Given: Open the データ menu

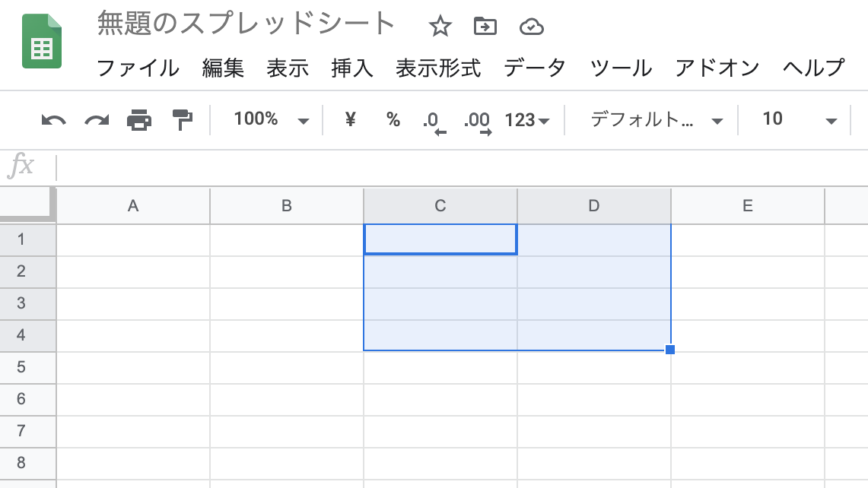Looking at the screenshot, I should [534, 68].
